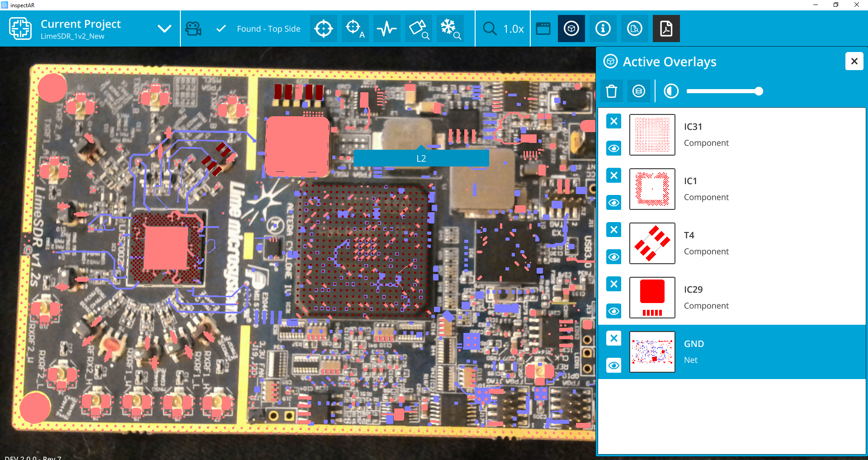Remove the IC1 overlay
Viewport: 868px width, 460px height.
coord(614,175)
